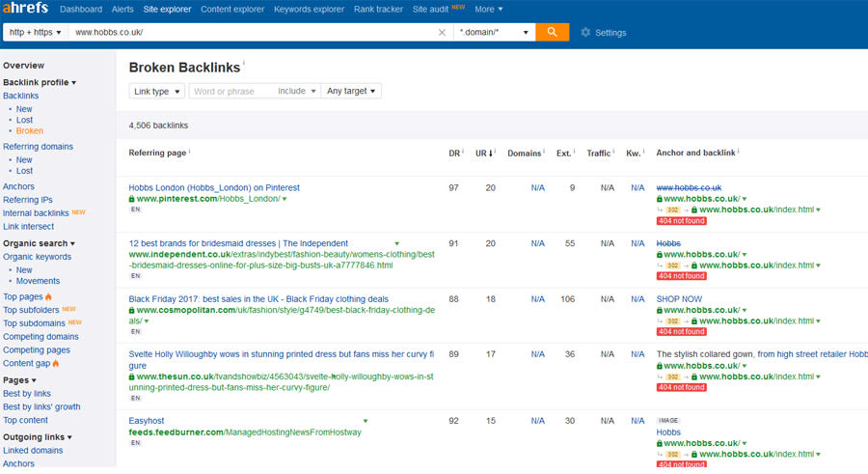
Task: Open Internal backlinks link
Action: coord(36,213)
